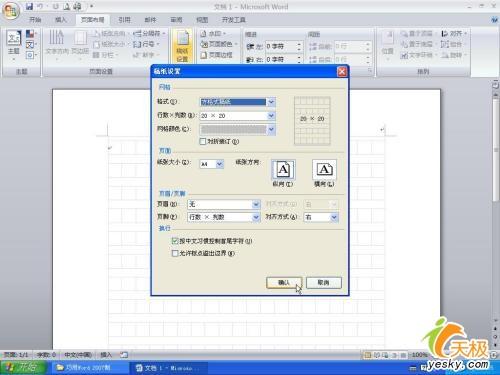Click the Windows Start (开始) button
Viewport: 500px width, 375px height.
click(x=23, y=368)
